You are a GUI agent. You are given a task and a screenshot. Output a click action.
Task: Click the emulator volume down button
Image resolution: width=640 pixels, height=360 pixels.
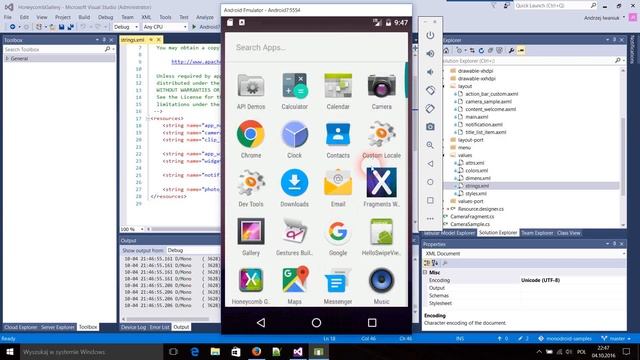point(430,72)
